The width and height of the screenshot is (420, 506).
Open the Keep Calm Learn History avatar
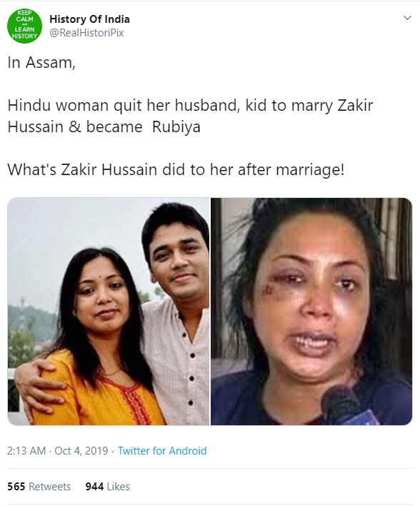(x=24, y=26)
